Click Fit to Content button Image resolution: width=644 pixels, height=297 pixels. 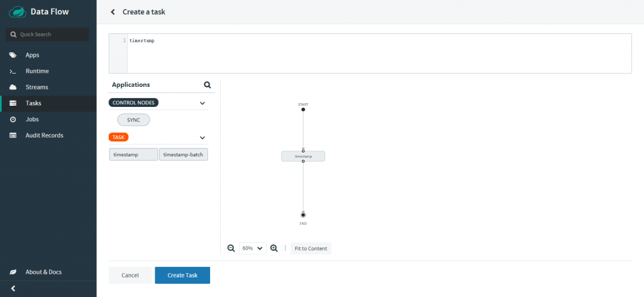point(311,249)
